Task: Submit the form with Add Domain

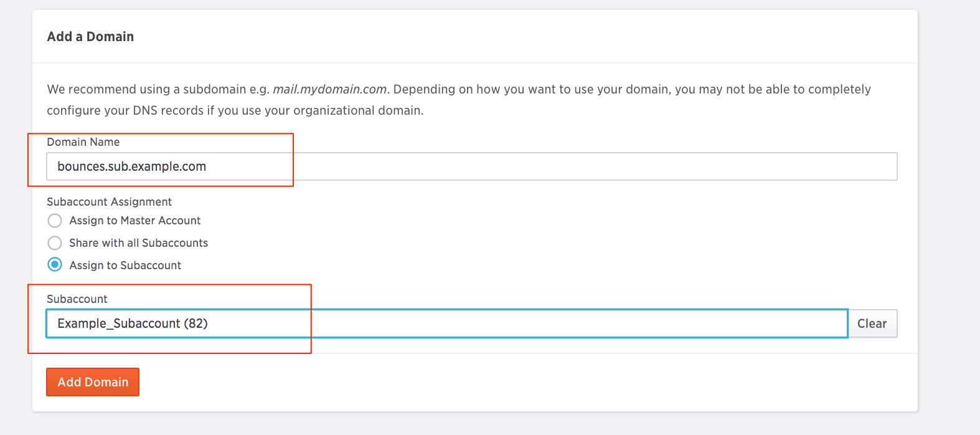Action: (x=93, y=382)
